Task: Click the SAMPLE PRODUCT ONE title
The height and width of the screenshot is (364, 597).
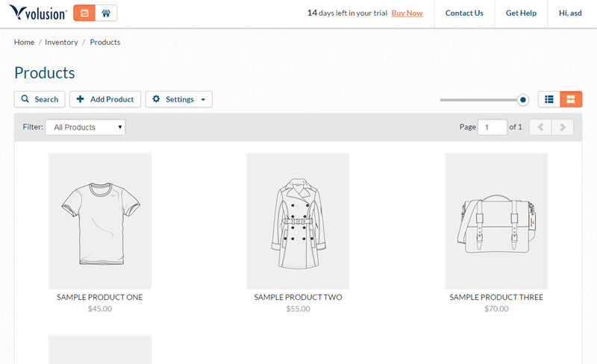Action: 100,298
